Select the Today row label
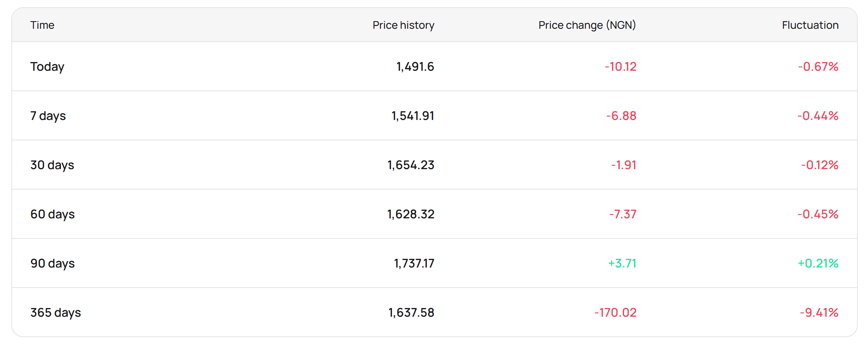 [47, 67]
